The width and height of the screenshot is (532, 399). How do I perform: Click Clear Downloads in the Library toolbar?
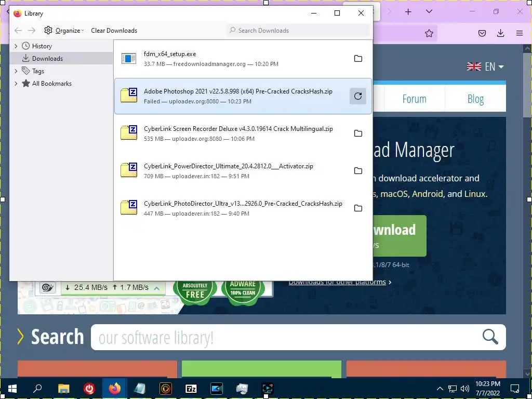click(114, 31)
